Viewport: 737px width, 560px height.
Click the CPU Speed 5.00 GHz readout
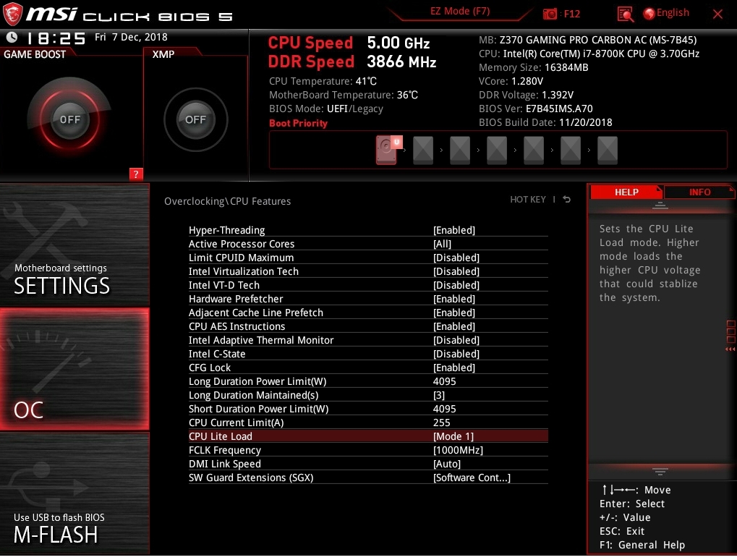[349, 43]
